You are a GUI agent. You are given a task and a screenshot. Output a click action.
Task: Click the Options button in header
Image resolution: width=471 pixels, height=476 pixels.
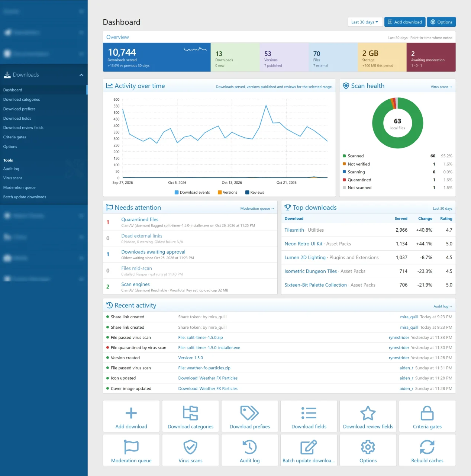441,22
